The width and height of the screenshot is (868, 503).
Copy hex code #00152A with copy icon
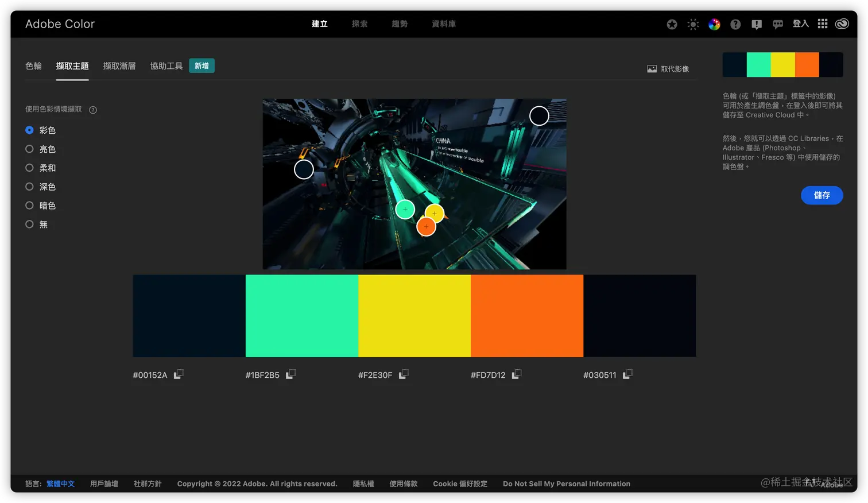179,374
